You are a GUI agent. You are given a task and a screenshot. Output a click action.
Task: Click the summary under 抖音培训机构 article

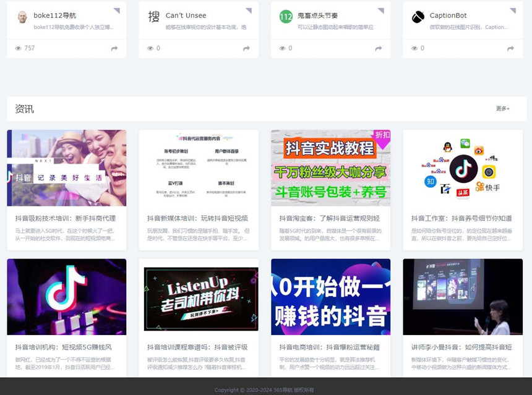(65, 363)
